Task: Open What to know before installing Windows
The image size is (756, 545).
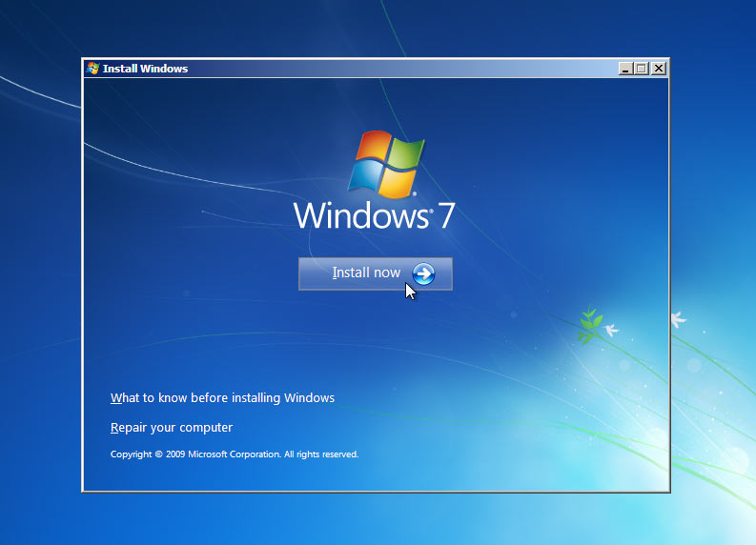Action: pos(222,398)
